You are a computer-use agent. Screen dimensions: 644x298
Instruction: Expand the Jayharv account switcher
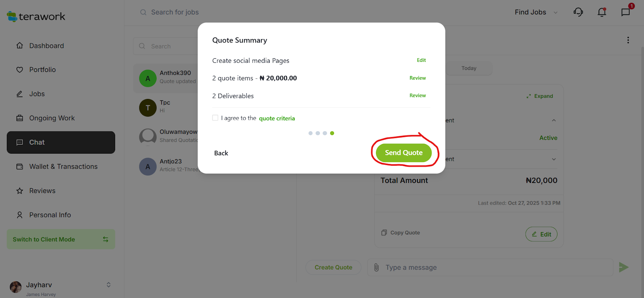108,285
